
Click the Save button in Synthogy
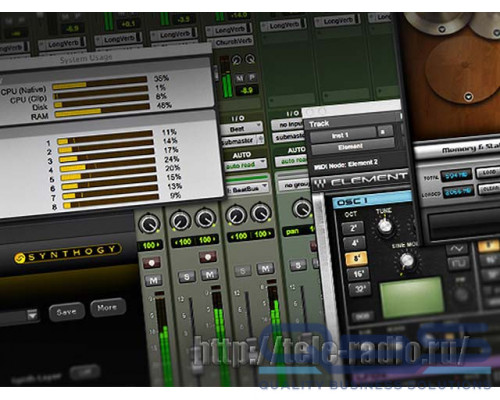coord(66,312)
